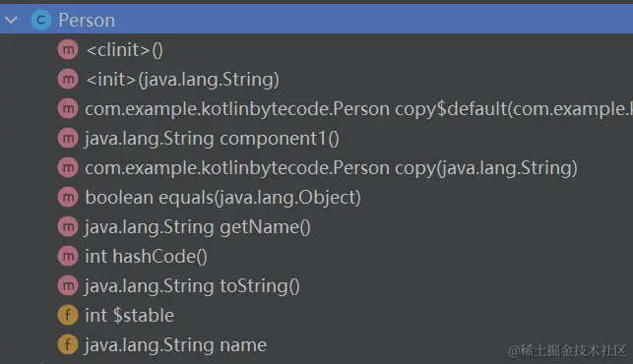Image resolution: width=633 pixels, height=364 pixels.
Task: Click the Person class icon
Action: tap(41, 20)
